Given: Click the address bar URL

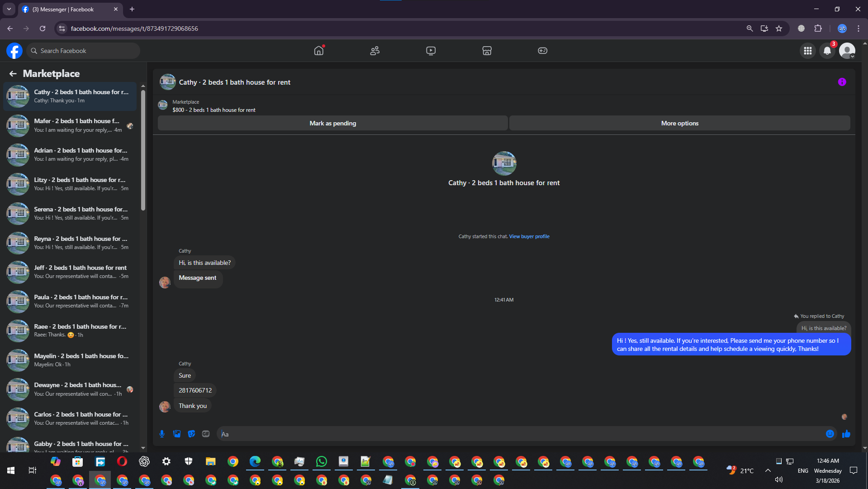Looking at the screenshot, I should coord(134,29).
